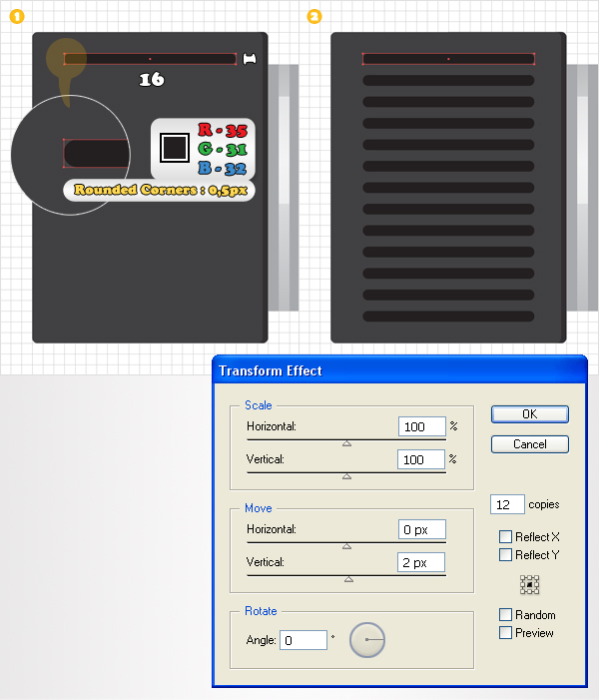Click the dark fill color swatch

click(174, 148)
